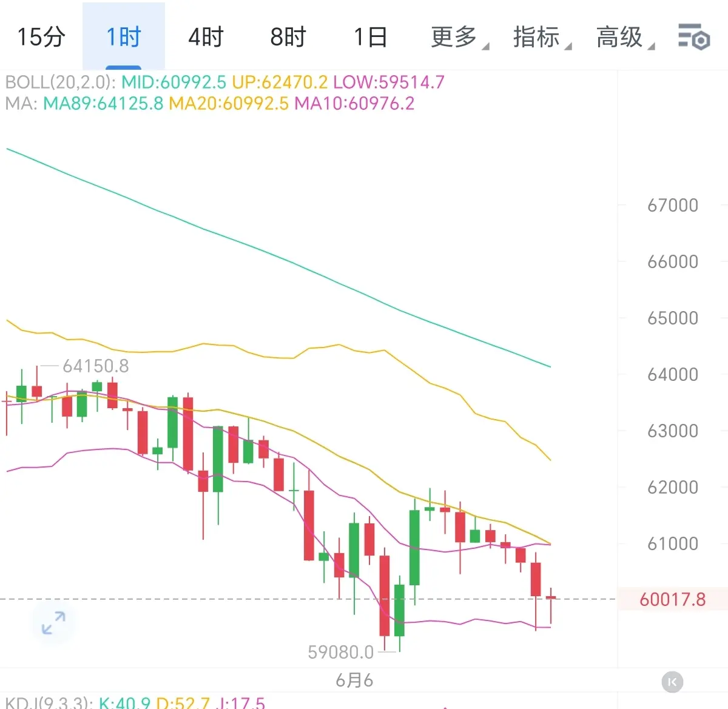The image size is (728, 709).
Task: Click the 67000 price axis label
Action: pos(673,206)
